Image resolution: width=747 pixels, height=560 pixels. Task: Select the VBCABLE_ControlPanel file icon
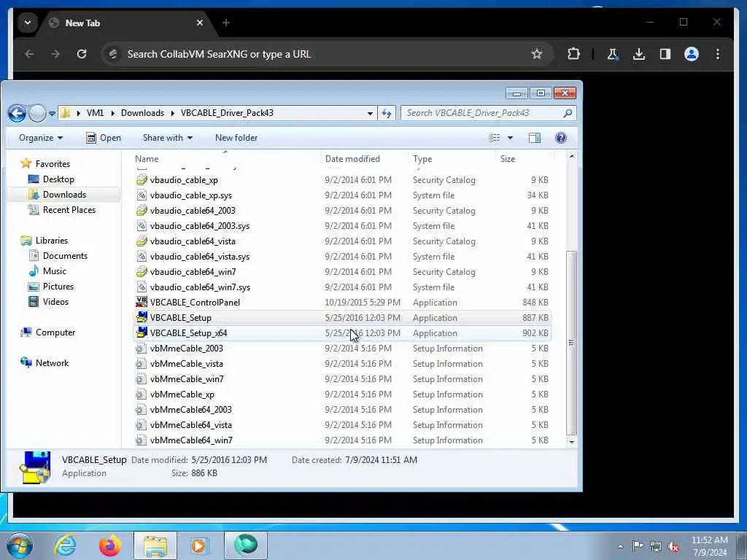click(142, 303)
